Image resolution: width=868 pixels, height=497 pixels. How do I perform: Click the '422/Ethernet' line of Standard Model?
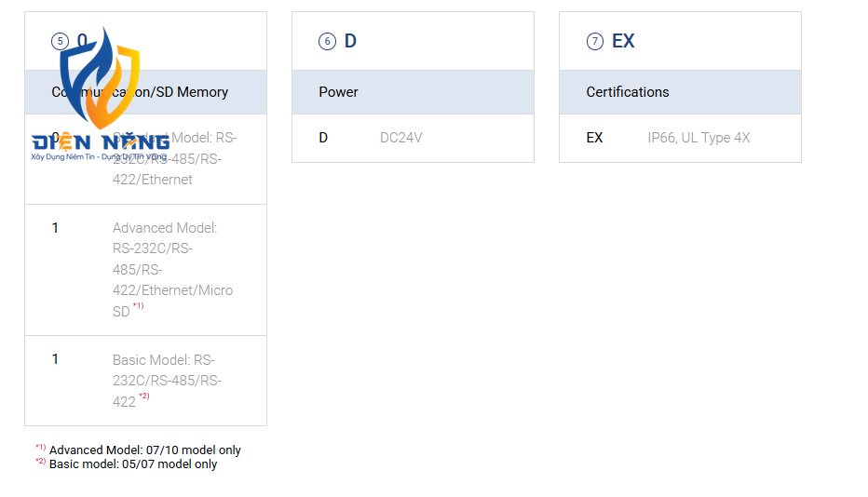(x=152, y=180)
